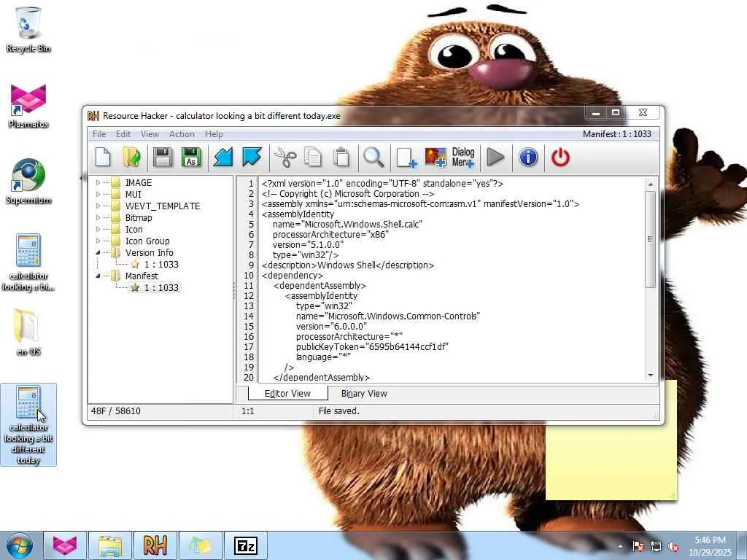
Task: Select the truncated 'calculator looking a bi...' desktop icon
Action: 28,262
